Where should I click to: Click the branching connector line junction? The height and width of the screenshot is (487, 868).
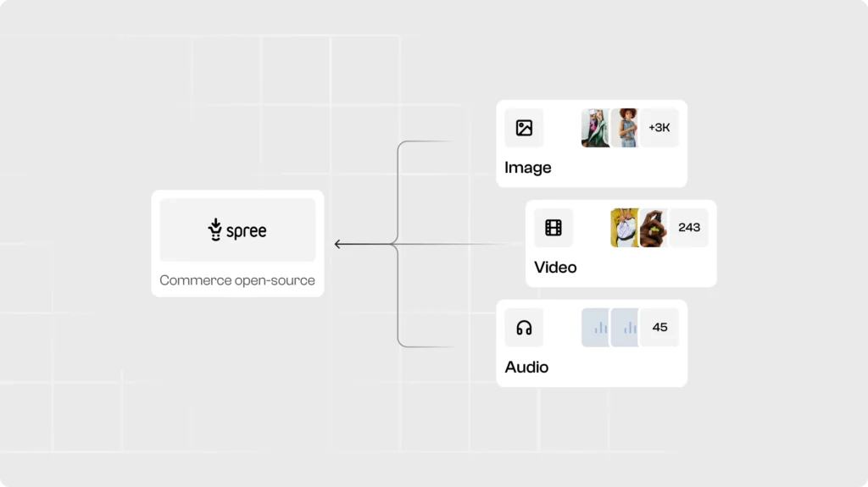click(394, 245)
